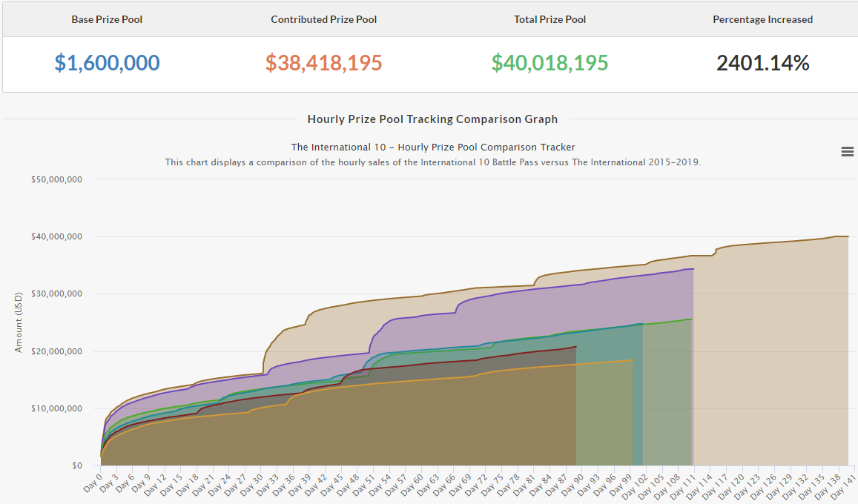Click the 2401.14% percentage value

click(x=762, y=63)
